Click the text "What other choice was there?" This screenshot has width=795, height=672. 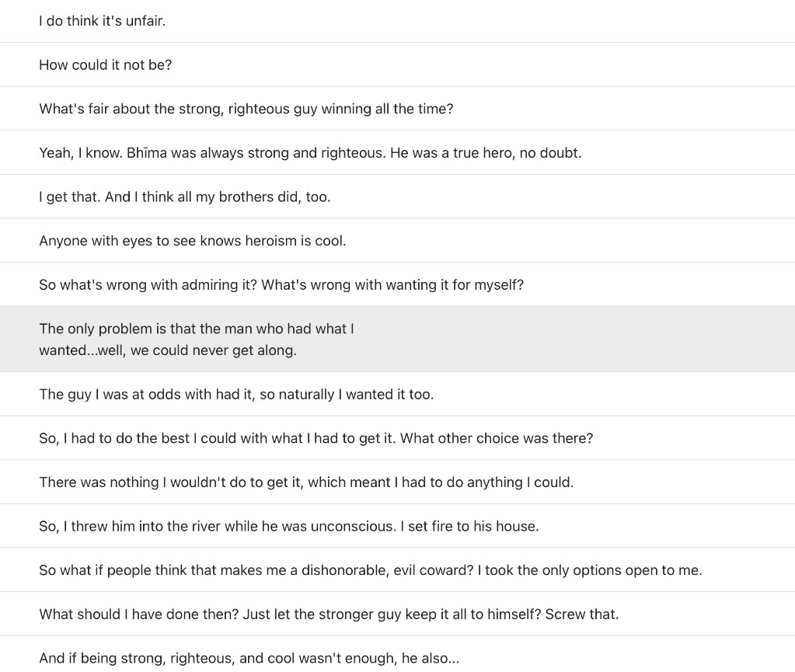point(497,438)
